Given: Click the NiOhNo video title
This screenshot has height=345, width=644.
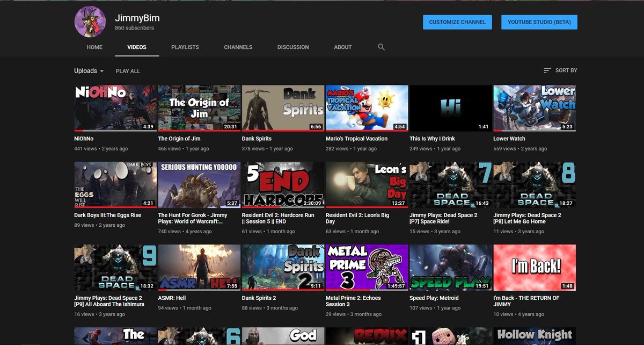Looking at the screenshot, I should tap(84, 139).
